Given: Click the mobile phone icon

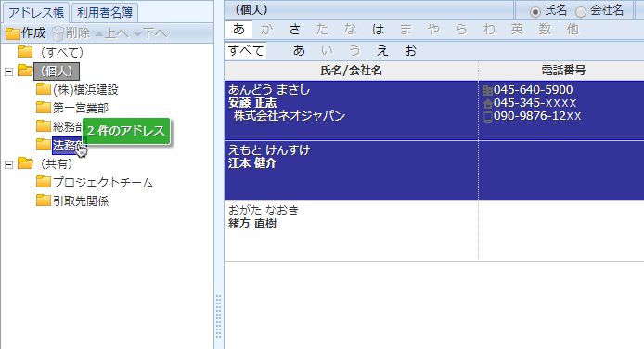Looking at the screenshot, I should [487, 117].
